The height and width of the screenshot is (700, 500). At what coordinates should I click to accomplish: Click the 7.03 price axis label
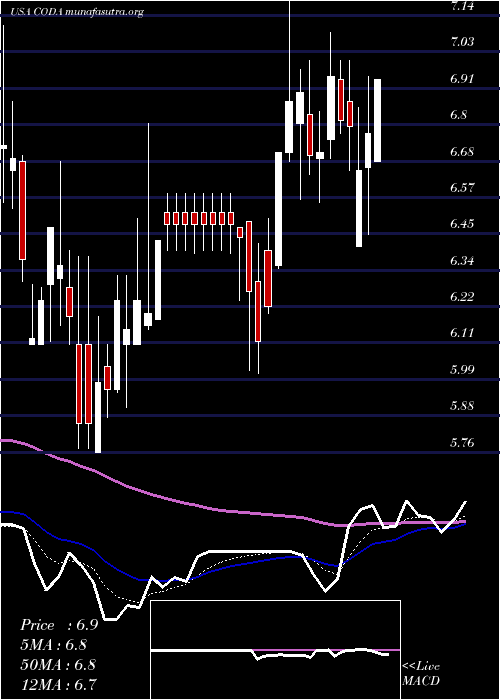pos(463,42)
